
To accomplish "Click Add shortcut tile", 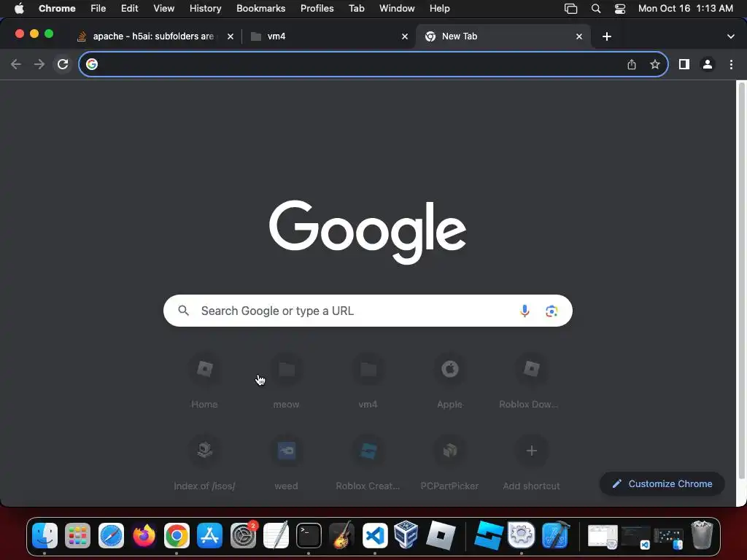I will (532, 463).
